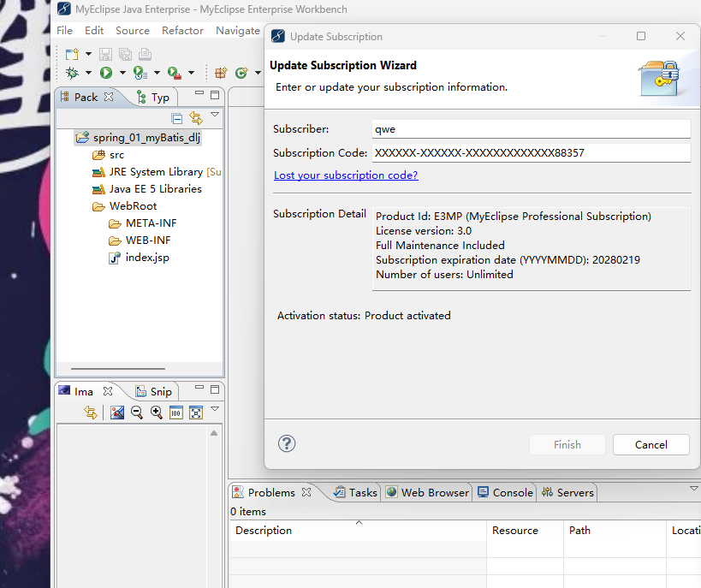Image resolution: width=701 pixels, height=588 pixels.
Task: Click the Run External Tools toolbox icon
Action: point(175,73)
